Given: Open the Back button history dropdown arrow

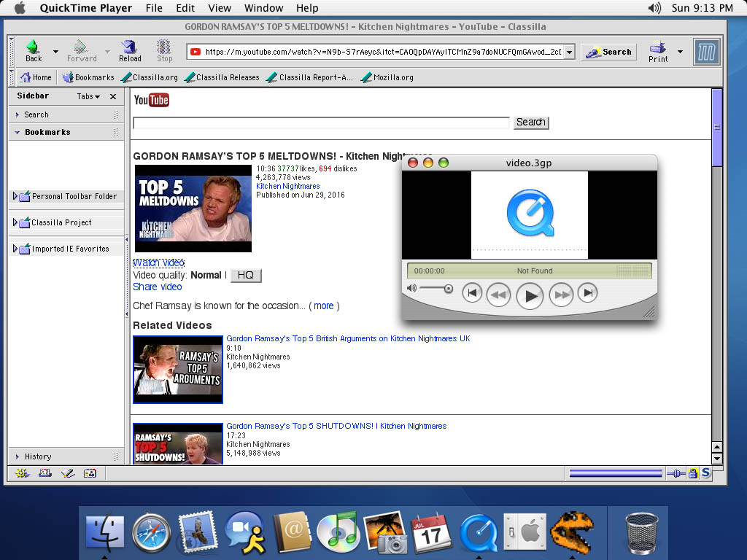Looking at the screenshot, I should click(x=55, y=52).
